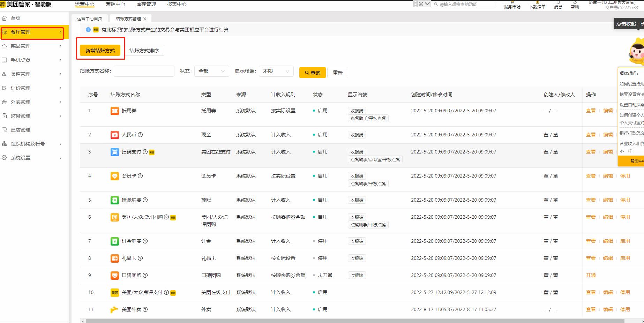Viewport: 644px width, 323px height.
Task: Click 停用 link for 会员卡 row
Action: 625,176
